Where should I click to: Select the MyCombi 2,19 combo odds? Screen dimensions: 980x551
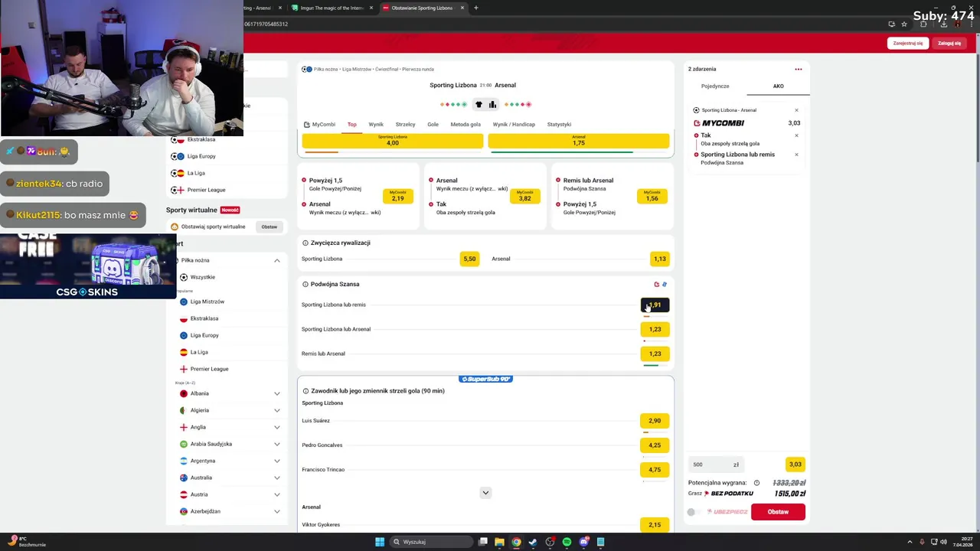click(x=398, y=197)
